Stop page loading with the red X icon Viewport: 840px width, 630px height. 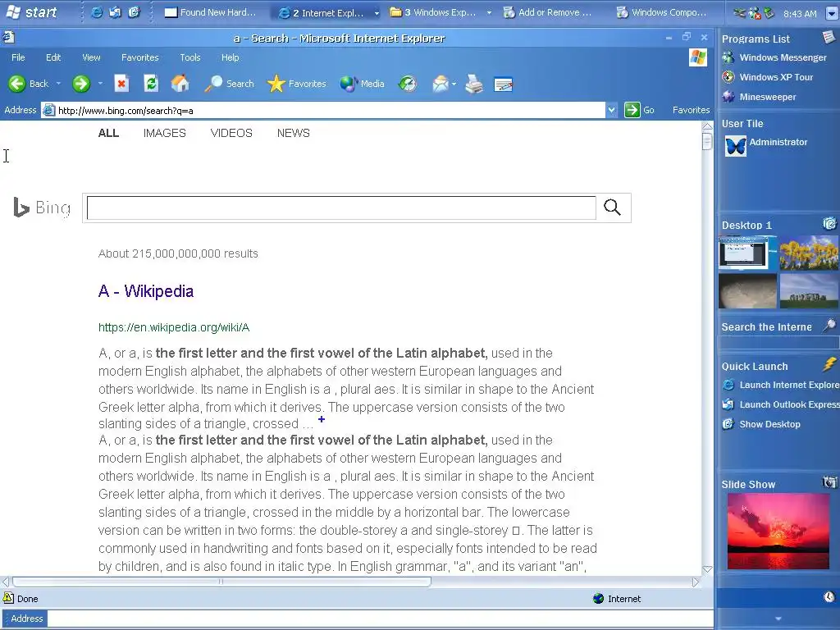[x=121, y=84]
